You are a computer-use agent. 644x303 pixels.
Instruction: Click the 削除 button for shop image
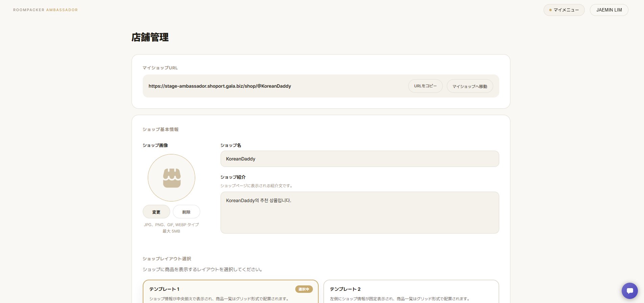coord(186,212)
